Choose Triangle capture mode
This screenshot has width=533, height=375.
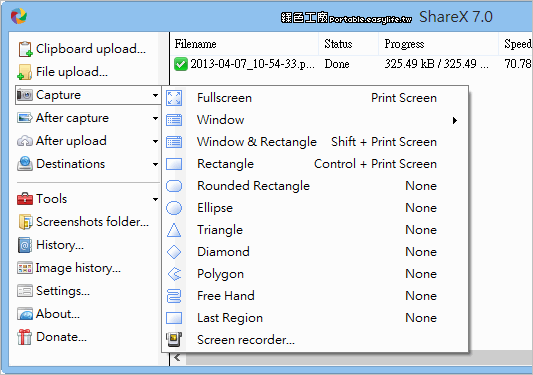(315, 230)
